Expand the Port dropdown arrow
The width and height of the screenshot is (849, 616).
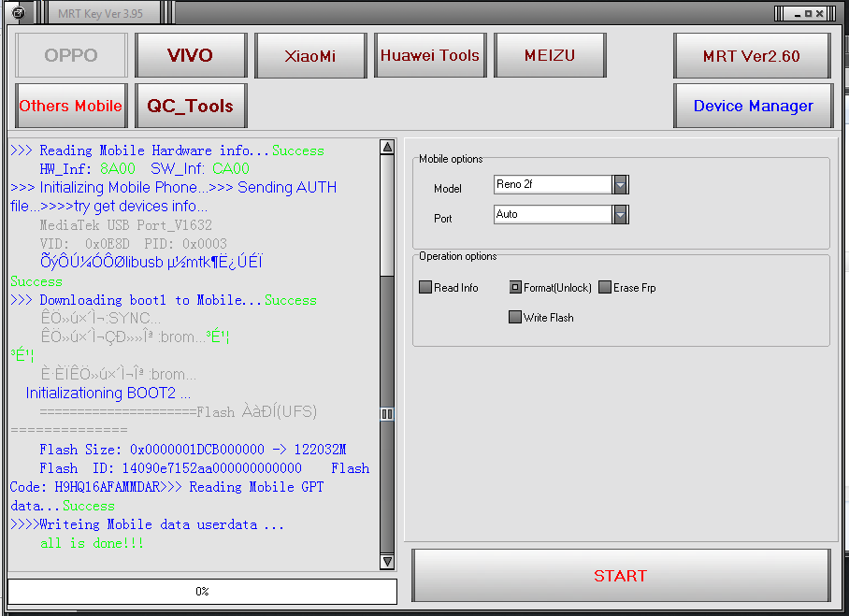tap(621, 214)
